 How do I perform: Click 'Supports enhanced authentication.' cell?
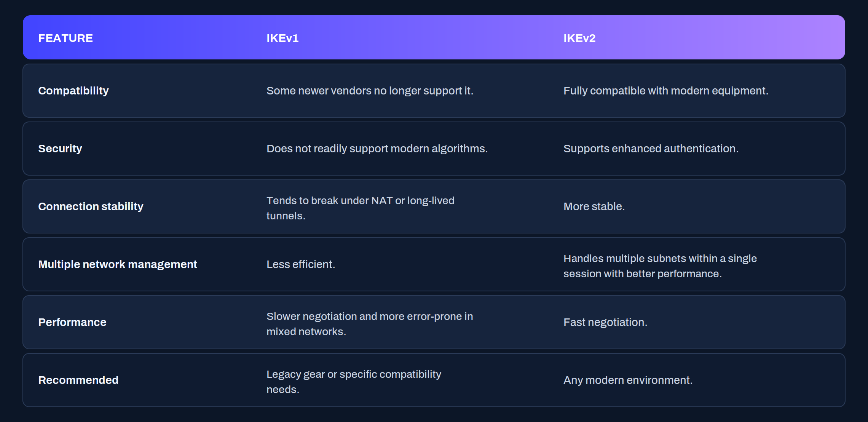[x=651, y=149]
